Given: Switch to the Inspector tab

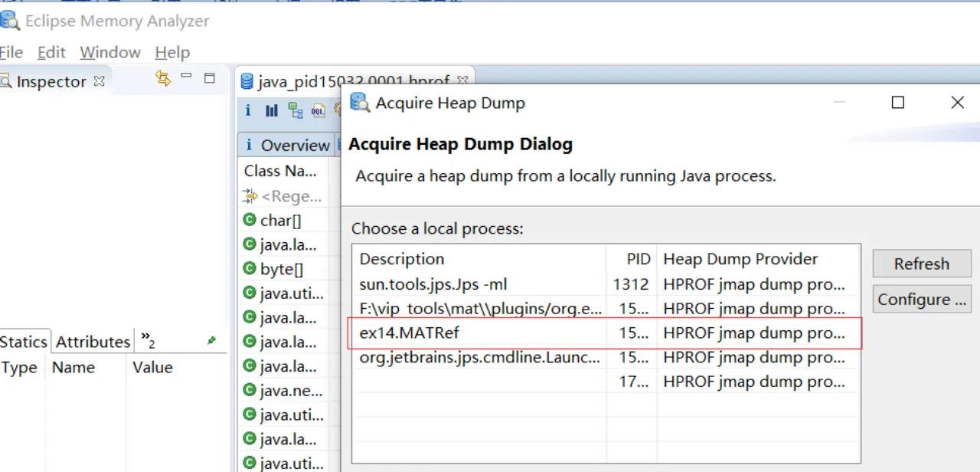Looking at the screenshot, I should tap(51, 81).
